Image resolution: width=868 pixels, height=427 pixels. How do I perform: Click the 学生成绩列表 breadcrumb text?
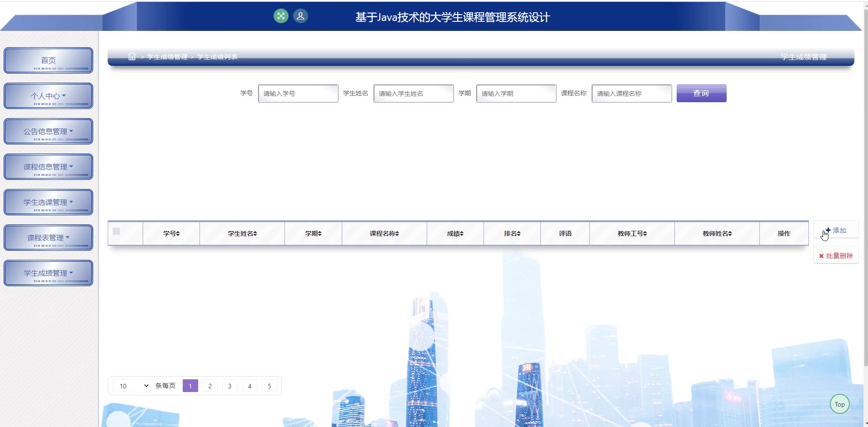coord(217,57)
